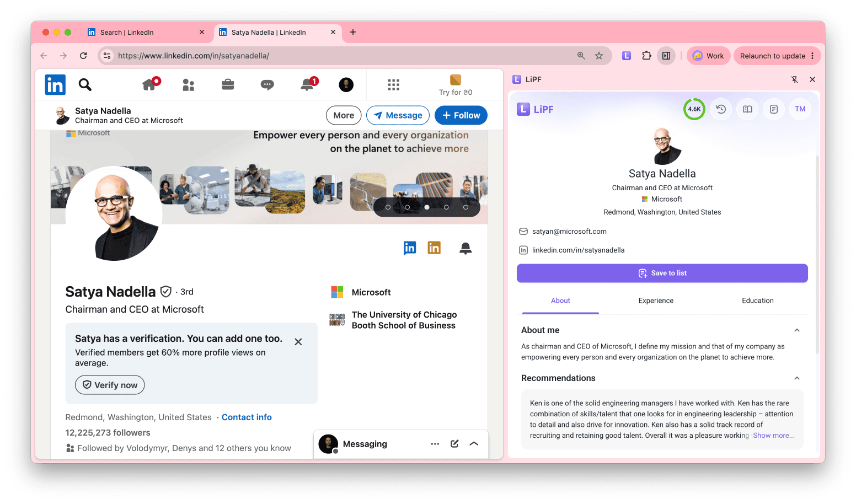Click the browser address bar URL
Image resolution: width=856 pixels, height=504 pixels.
(194, 56)
